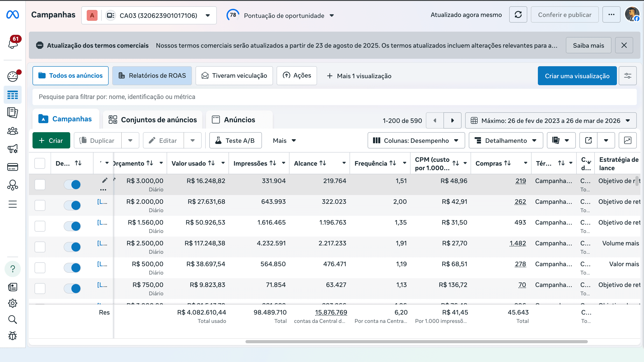Open the Detalhamento dropdown
644x362 pixels.
pyautogui.click(x=506, y=140)
